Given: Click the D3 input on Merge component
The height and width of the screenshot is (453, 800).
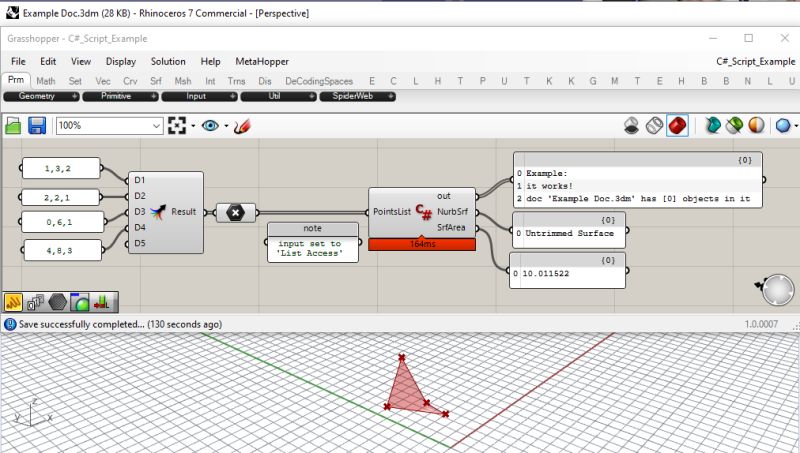Looking at the screenshot, I should tap(140, 211).
